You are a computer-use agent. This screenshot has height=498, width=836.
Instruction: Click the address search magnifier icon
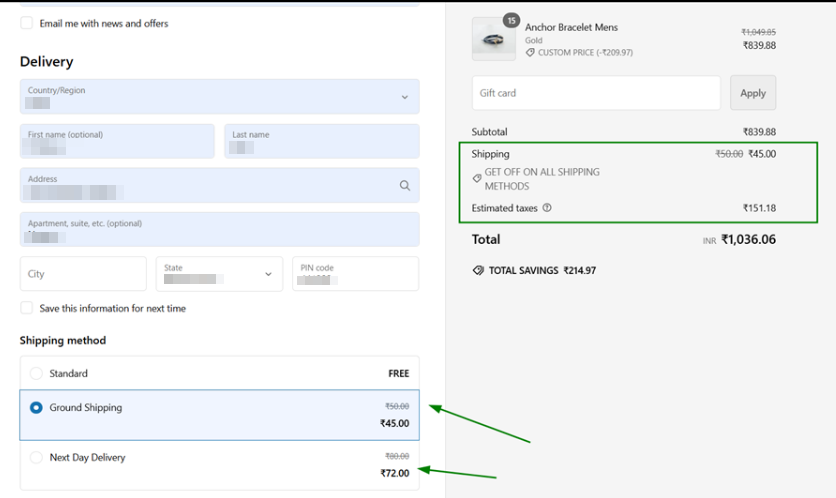pyautogui.click(x=404, y=185)
